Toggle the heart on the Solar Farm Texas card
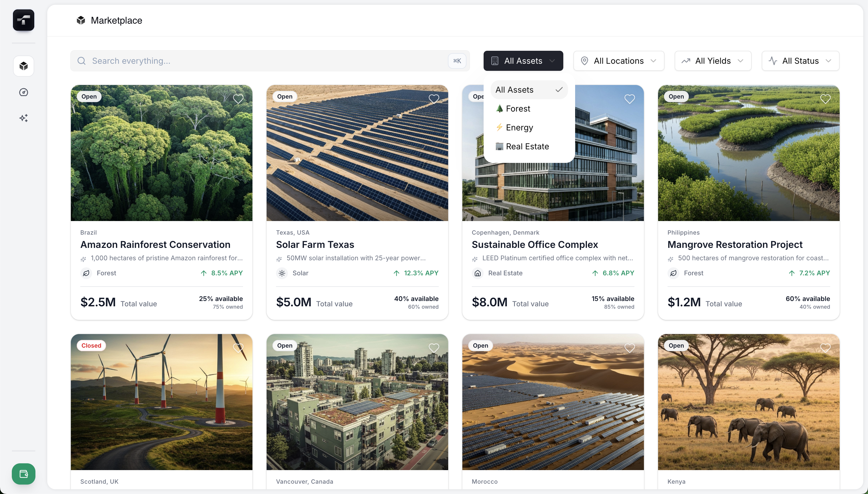Viewport: 868px width, 494px height. coord(434,99)
